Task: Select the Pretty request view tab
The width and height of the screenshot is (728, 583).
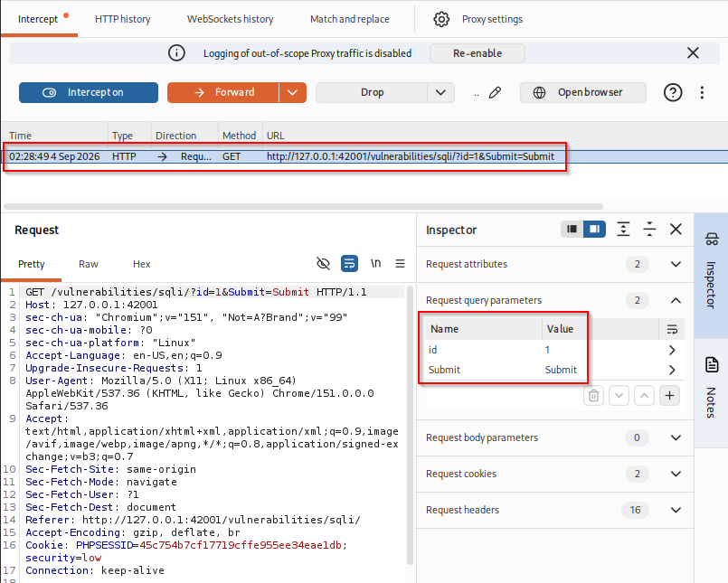Action: coord(31,264)
